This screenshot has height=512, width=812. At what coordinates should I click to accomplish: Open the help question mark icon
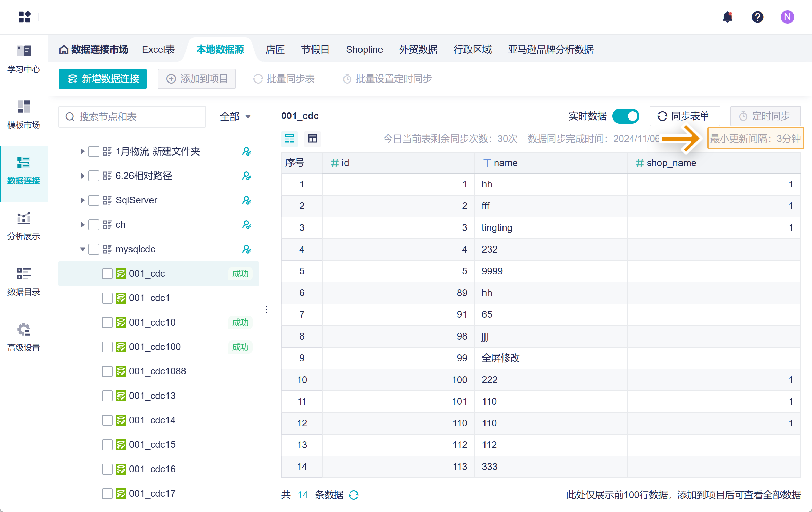tap(757, 17)
